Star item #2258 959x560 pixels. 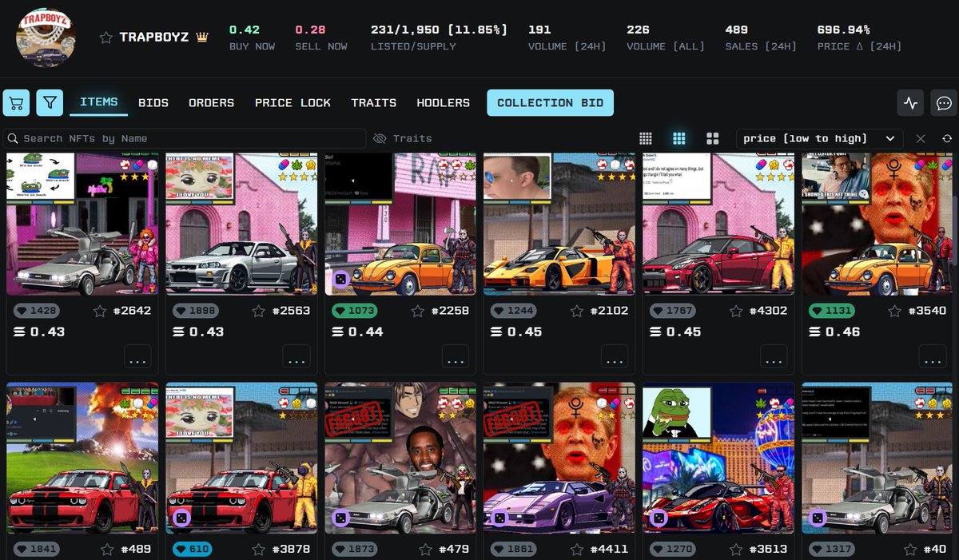click(x=418, y=311)
